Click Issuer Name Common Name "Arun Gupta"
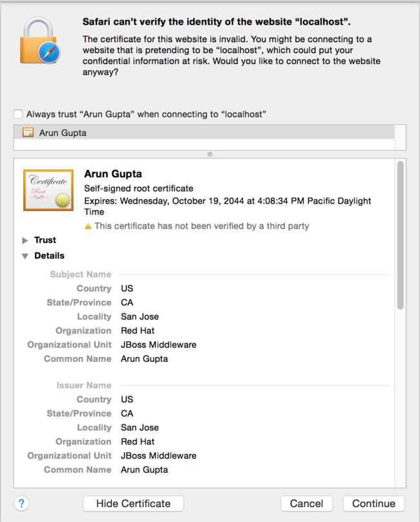This screenshot has height=522, width=420. pos(144,470)
